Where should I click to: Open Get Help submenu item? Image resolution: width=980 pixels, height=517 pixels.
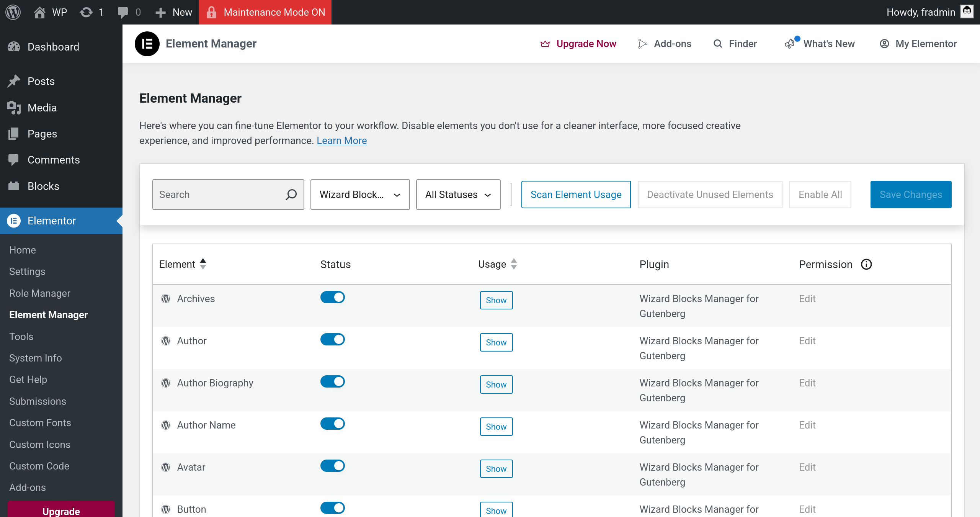point(28,380)
